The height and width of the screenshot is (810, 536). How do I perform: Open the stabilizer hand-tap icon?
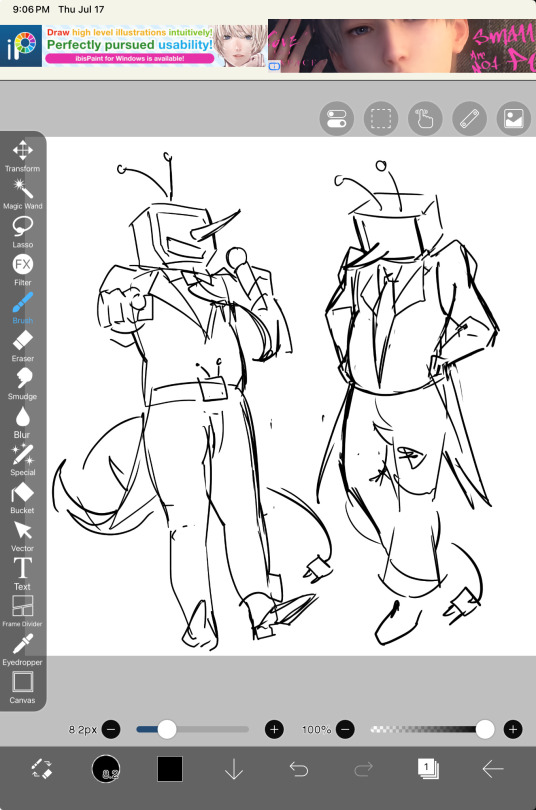tap(425, 118)
